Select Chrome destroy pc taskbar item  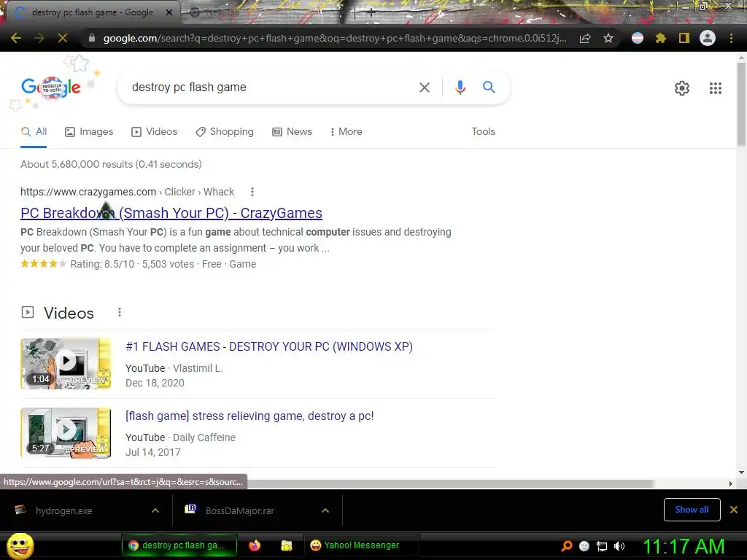pyautogui.click(x=179, y=545)
